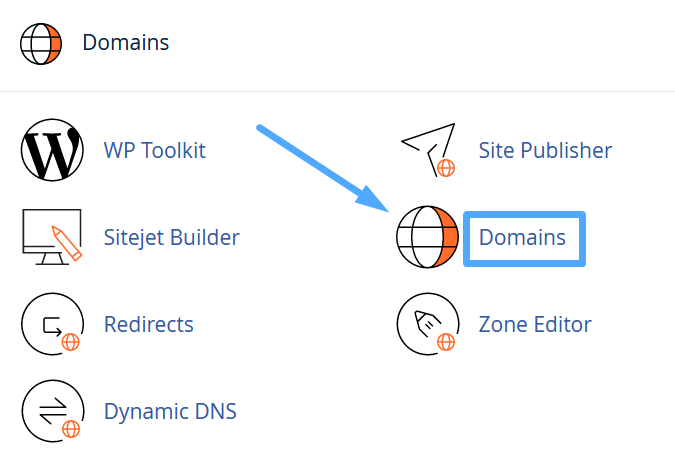The image size is (675, 468).
Task: Click the highlighted Domains link
Action: pyautogui.click(x=522, y=238)
